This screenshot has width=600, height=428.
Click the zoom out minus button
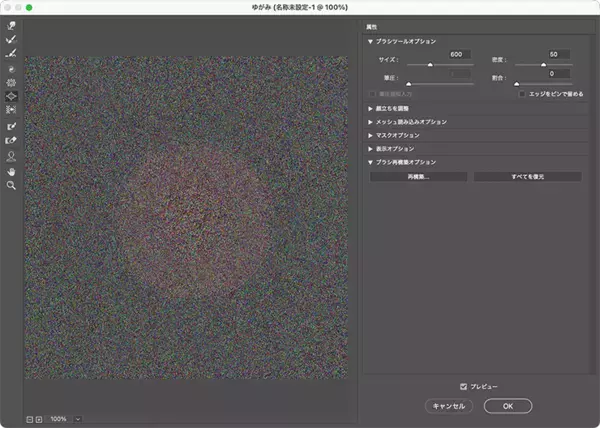tap(29, 420)
